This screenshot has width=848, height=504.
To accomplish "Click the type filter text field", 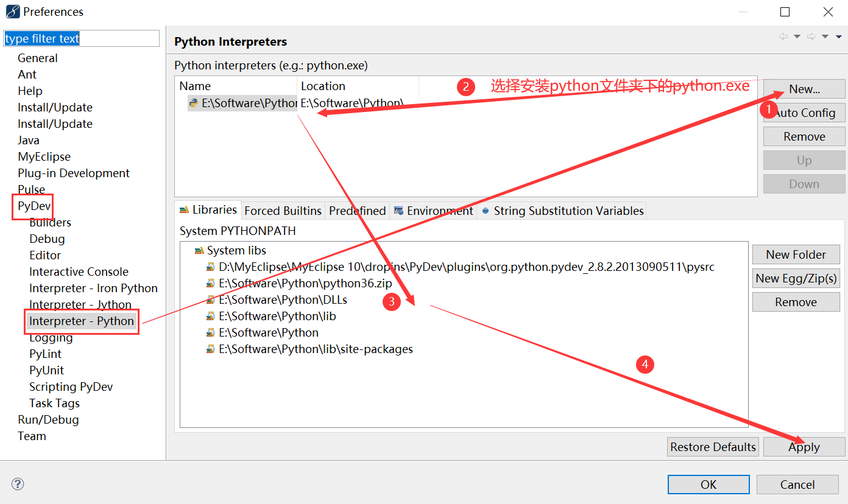I will (x=81, y=38).
